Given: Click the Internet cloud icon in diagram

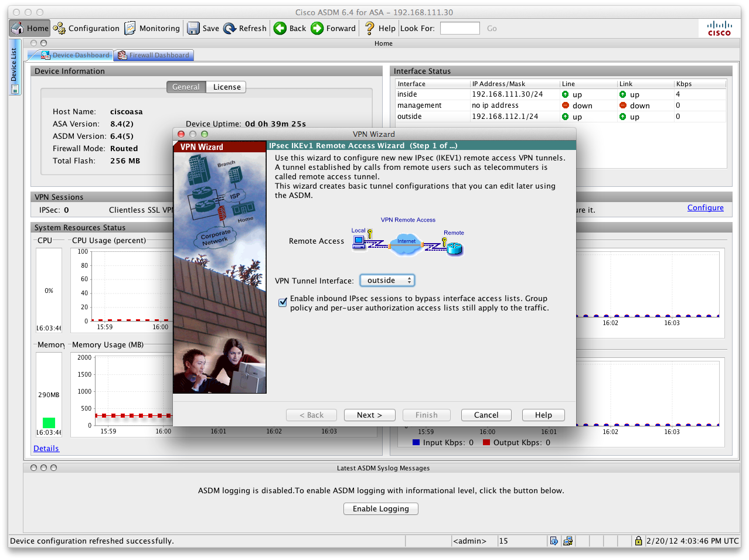Looking at the screenshot, I should 406,243.
